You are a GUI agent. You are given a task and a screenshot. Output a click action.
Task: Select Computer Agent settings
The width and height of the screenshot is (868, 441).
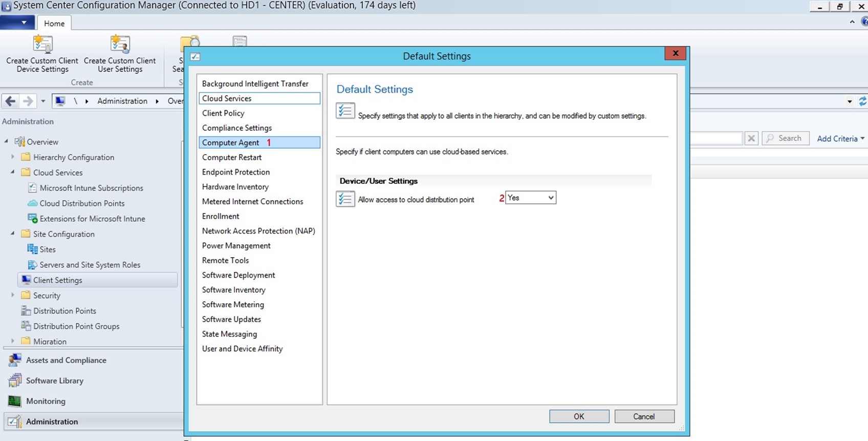(259, 142)
